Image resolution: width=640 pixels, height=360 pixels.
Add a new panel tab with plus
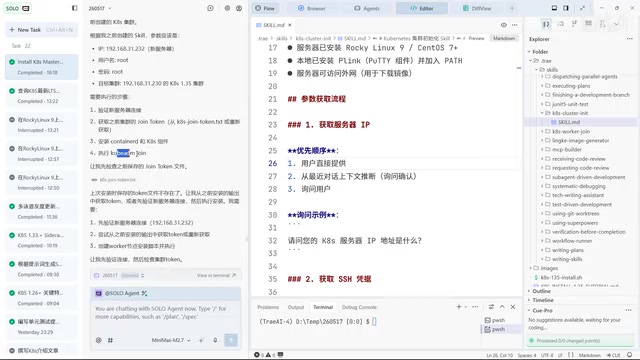[x=512, y=8]
